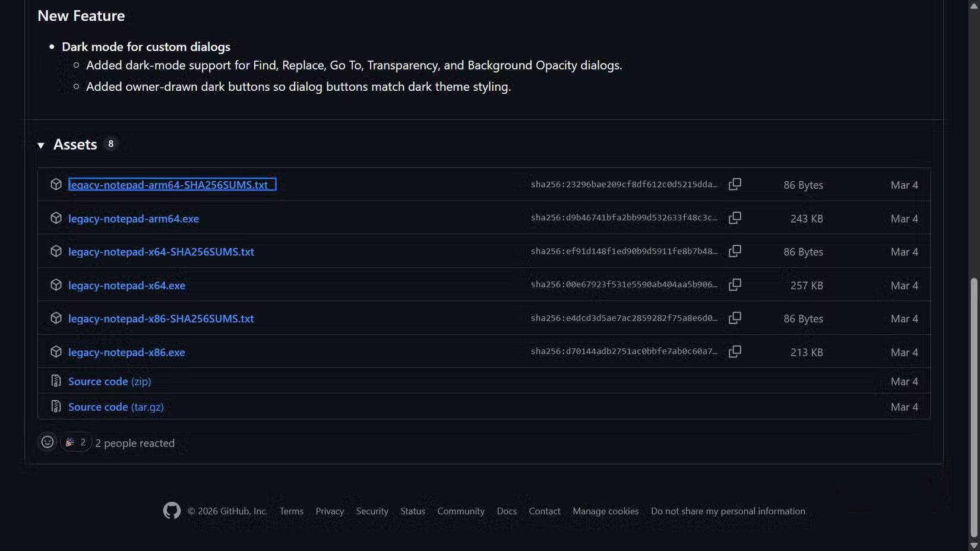Click package icon beside legacy-notepad-x64-SHA256SUMS.txt
The image size is (980, 551).
point(56,251)
